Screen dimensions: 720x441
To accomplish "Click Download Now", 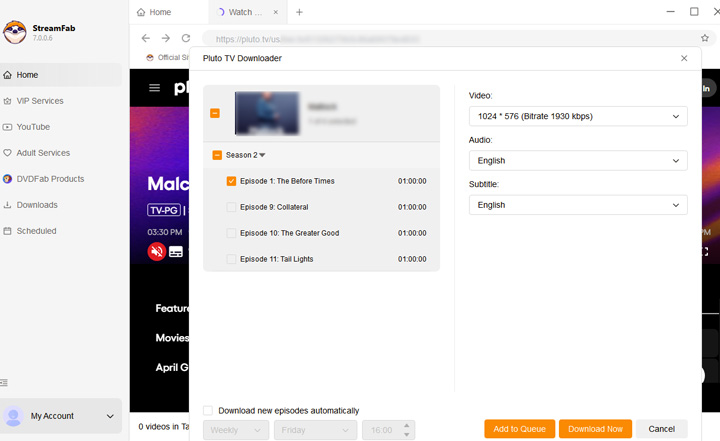I will point(595,429).
